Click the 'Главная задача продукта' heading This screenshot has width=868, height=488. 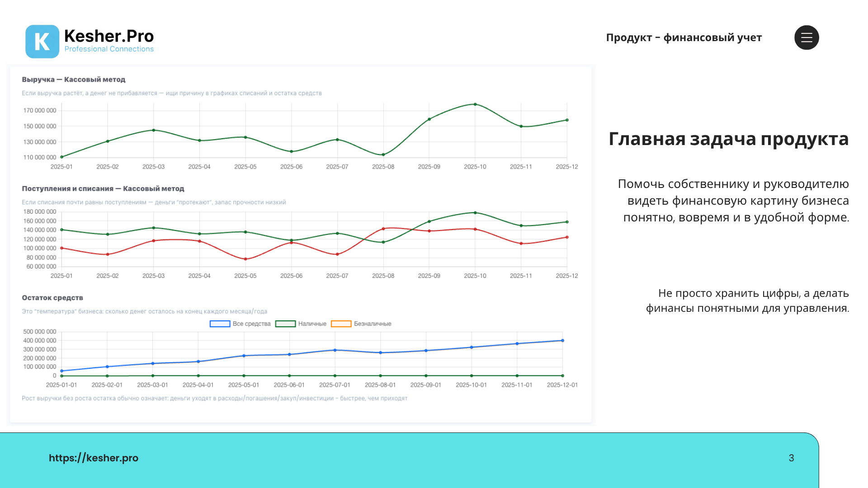(x=729, y=139)
